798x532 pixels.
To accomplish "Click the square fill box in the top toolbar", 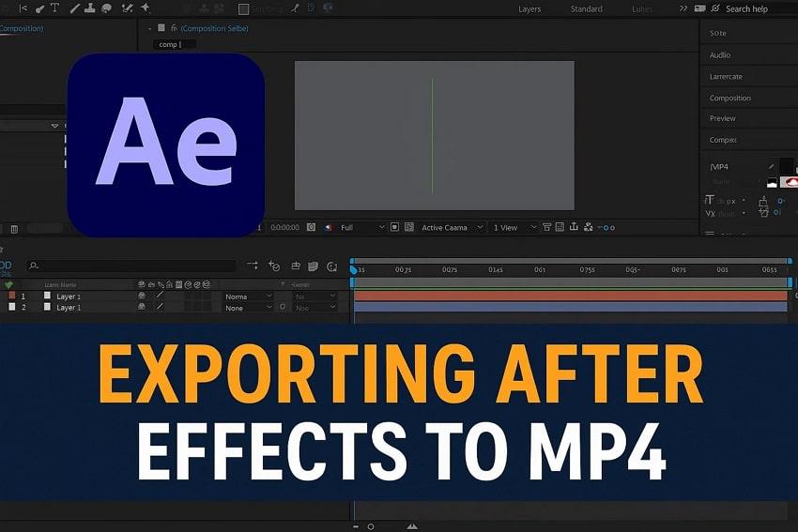I will (x=244, y=8).
